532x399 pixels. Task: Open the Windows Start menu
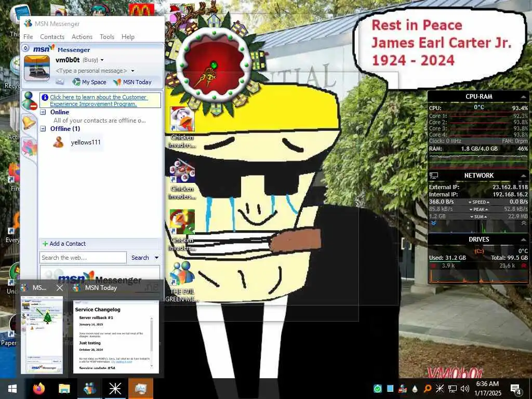pyautogui.click(x=12, y=389)
